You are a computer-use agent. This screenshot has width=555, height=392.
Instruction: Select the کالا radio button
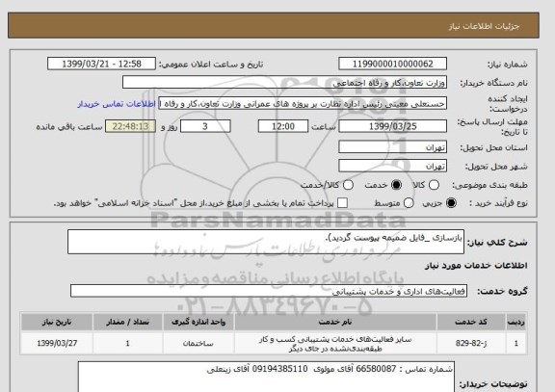click(434, 185)
